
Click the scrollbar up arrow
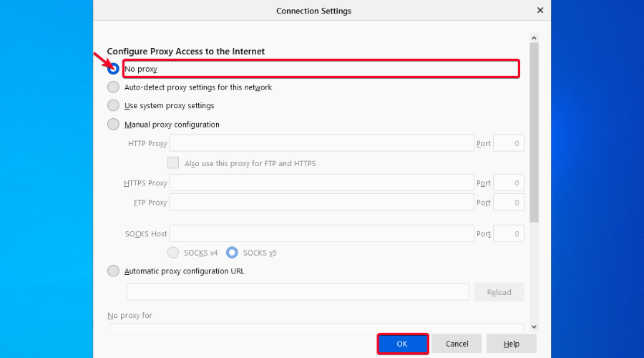[x=534, y=38]
